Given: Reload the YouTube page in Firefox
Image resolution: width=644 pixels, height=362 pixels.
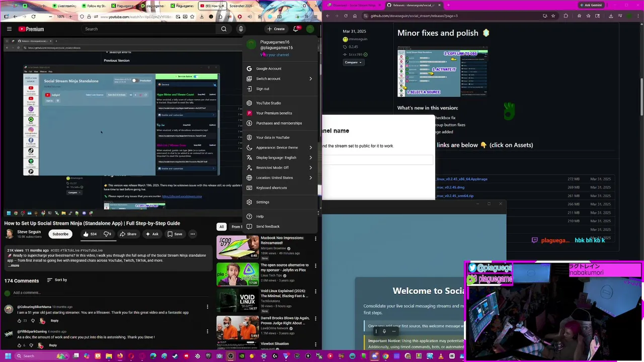Looking at the screenshot, I should [x=33, y=17].
